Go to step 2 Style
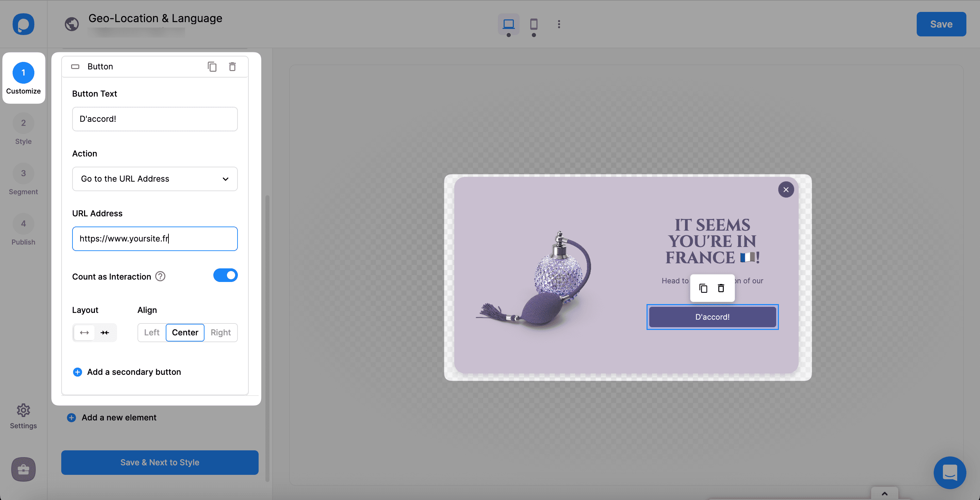 coord(23,129)
